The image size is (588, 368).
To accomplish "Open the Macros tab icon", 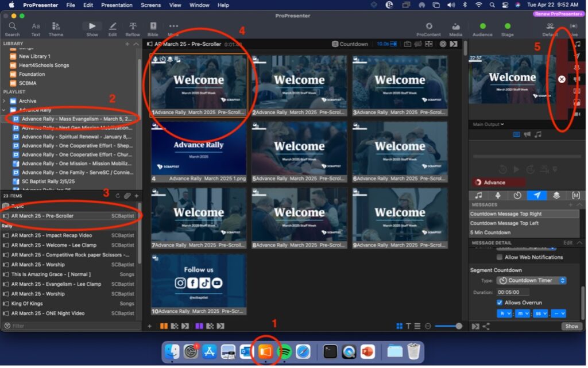I will tap(575, 195).
